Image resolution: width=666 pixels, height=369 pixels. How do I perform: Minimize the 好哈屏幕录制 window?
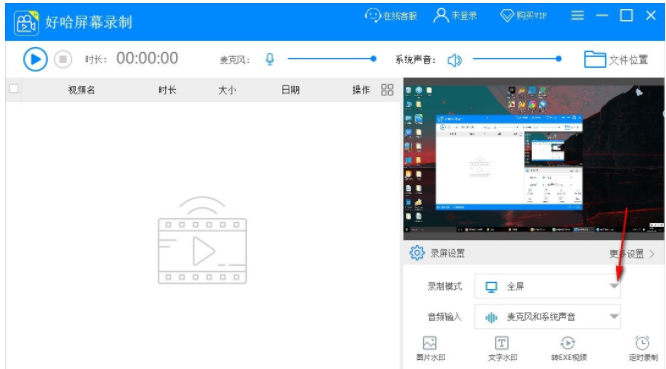tap(602, 16)
